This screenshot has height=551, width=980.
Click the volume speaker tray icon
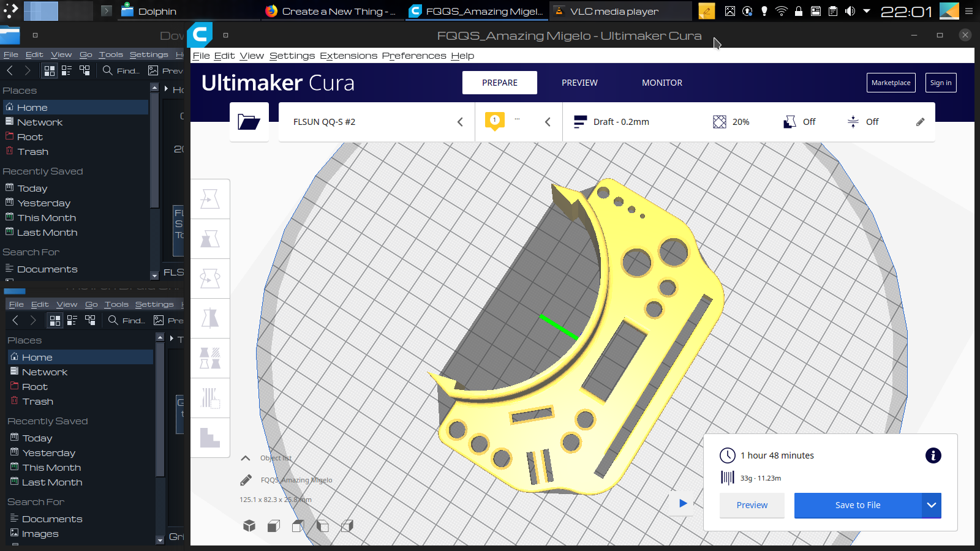[x=850, y=11]
